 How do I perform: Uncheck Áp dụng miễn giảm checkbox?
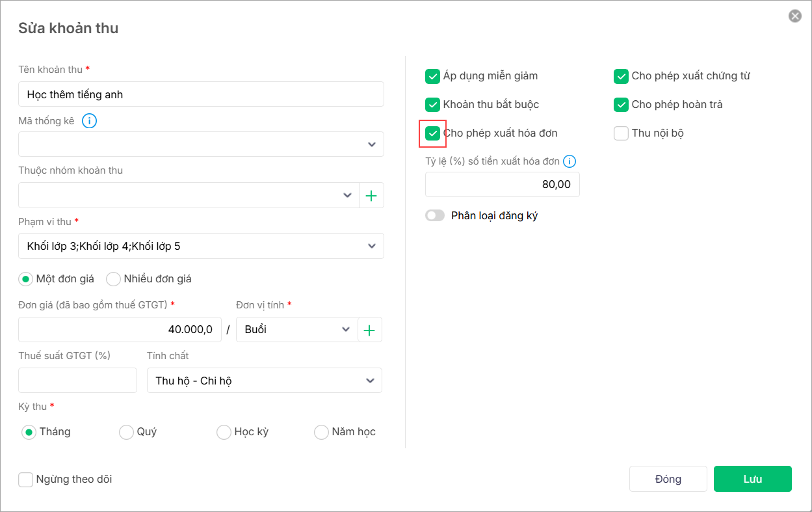[x=433, y=76]
